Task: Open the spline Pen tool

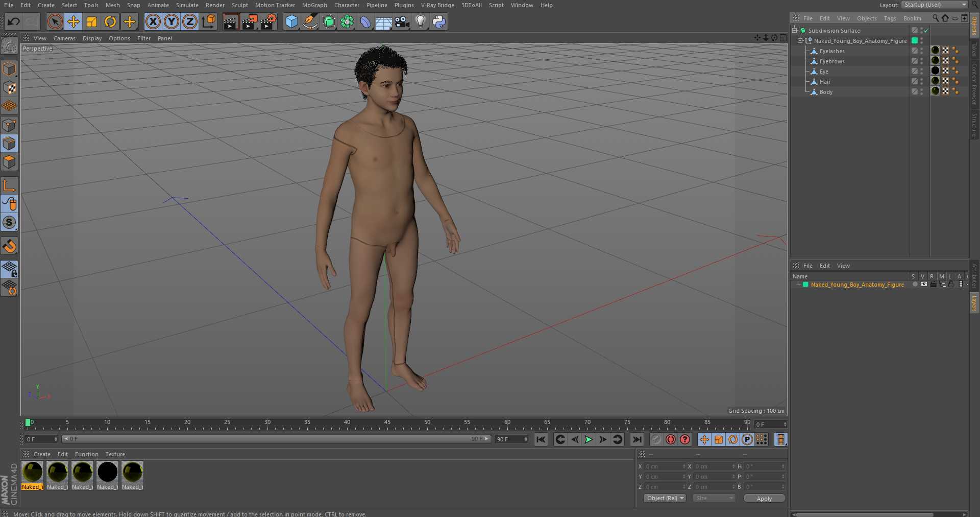Action: pos(310,21)
